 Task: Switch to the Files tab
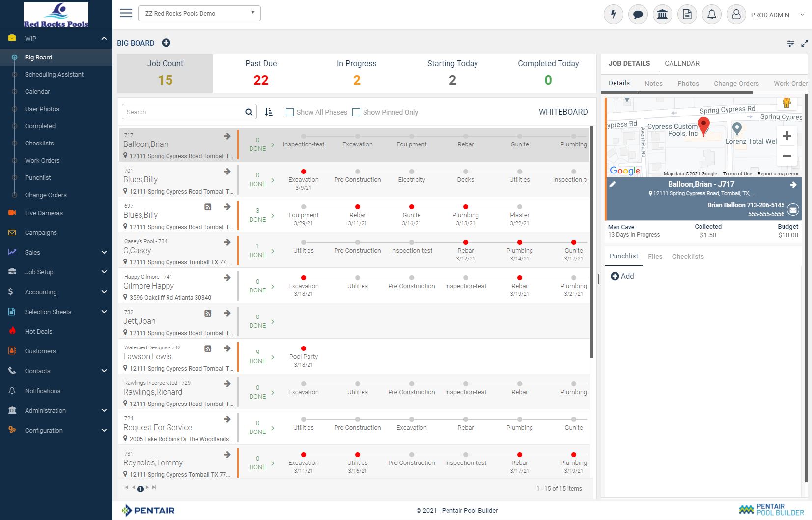click(655, 256)
